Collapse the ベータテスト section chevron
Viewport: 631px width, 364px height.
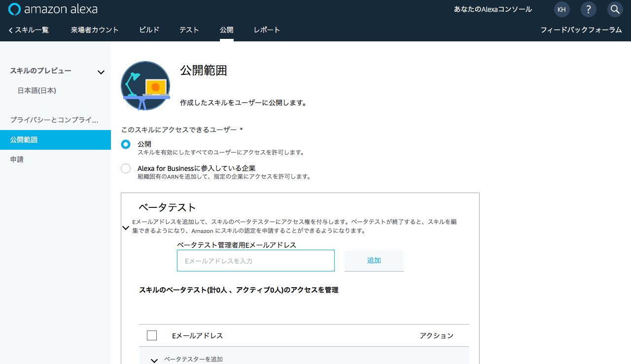click(x=126, y=228)
